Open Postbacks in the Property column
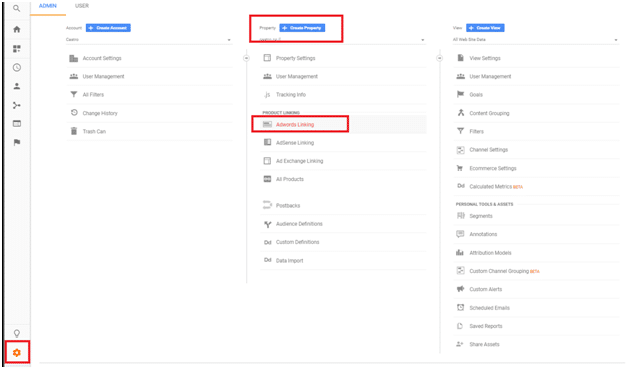This screenshot has width=631, height=369. 343,206
